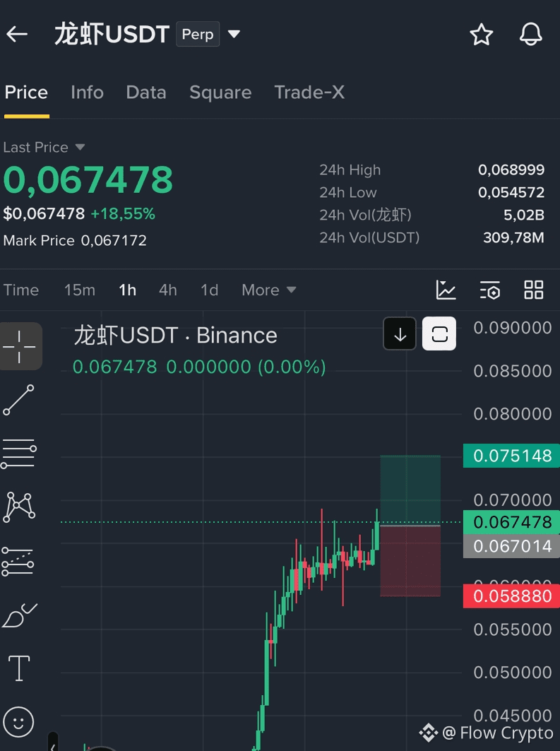Select the crosshair cursor tool

(19, 346)
